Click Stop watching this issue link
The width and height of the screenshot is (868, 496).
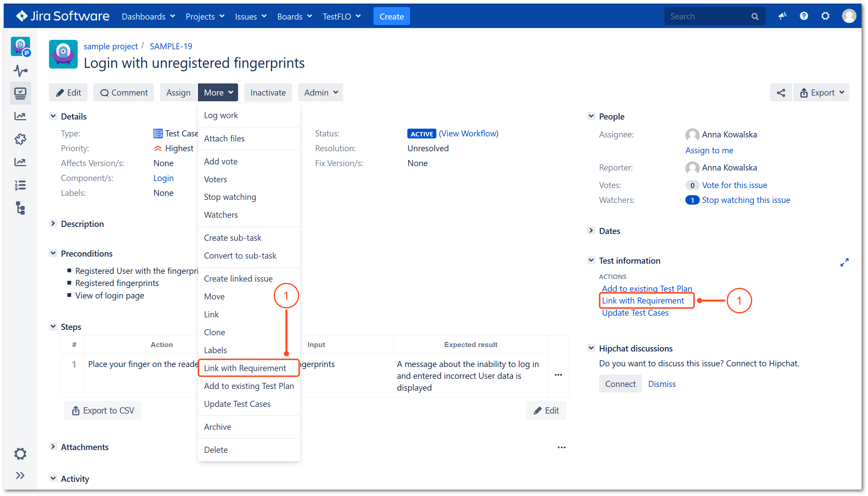746,200
